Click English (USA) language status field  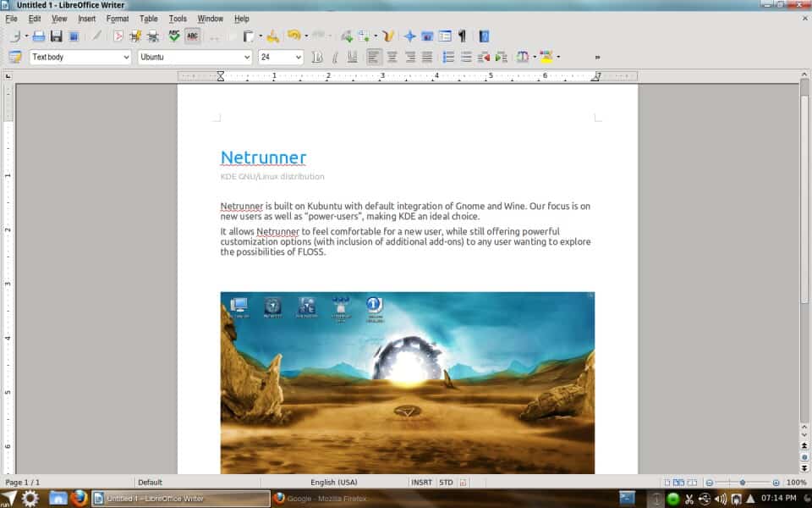[x=334, y=483]
